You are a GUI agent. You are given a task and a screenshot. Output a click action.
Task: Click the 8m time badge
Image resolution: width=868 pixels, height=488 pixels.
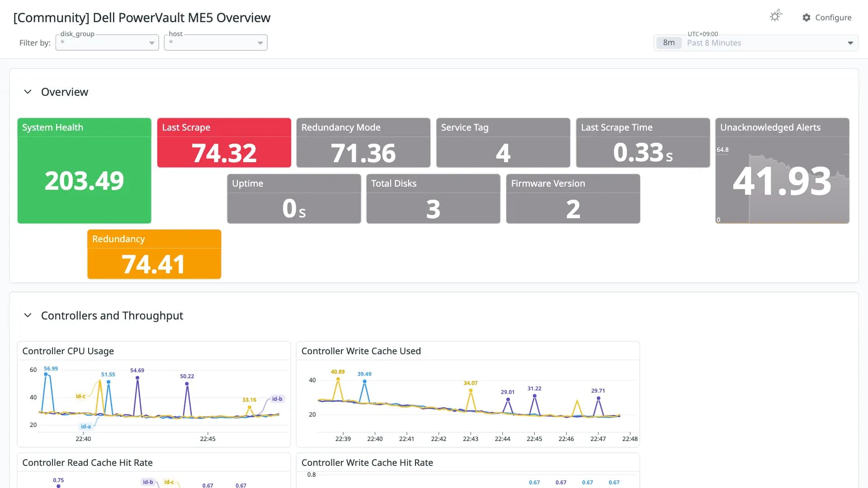(x=669, y=42)
